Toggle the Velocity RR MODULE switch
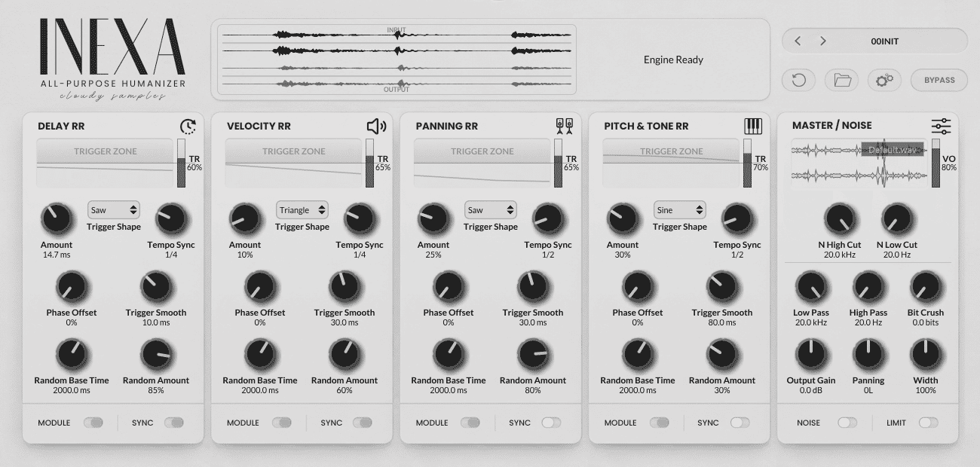 tap(282, 423)
